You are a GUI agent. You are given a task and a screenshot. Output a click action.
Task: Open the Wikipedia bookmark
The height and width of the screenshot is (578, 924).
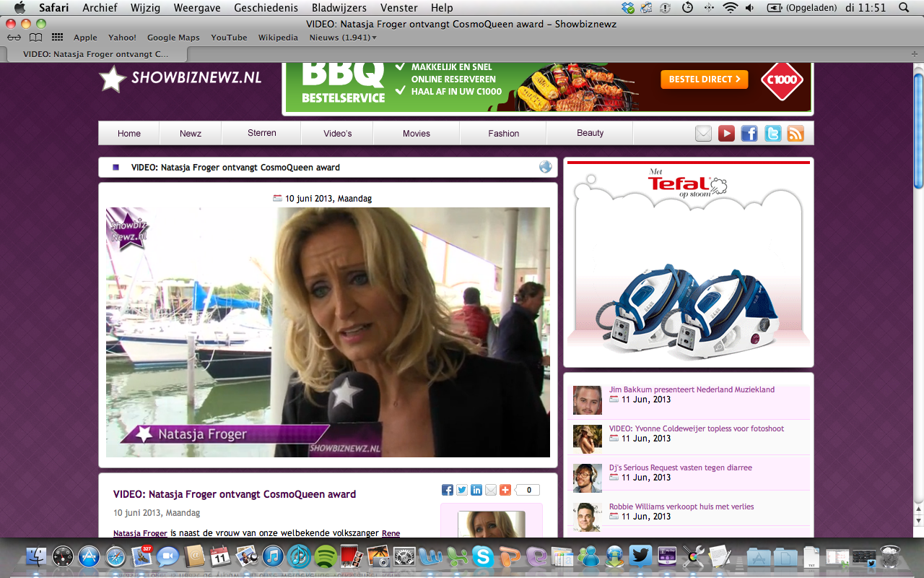coord(278,38)
